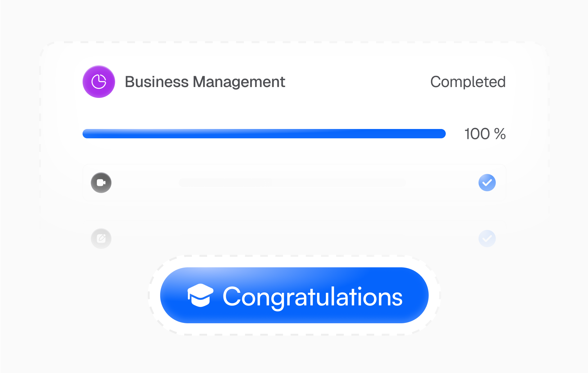The image size is (588, 373).
Task: Click the 100 % progress value
Action: click(485, 134)
